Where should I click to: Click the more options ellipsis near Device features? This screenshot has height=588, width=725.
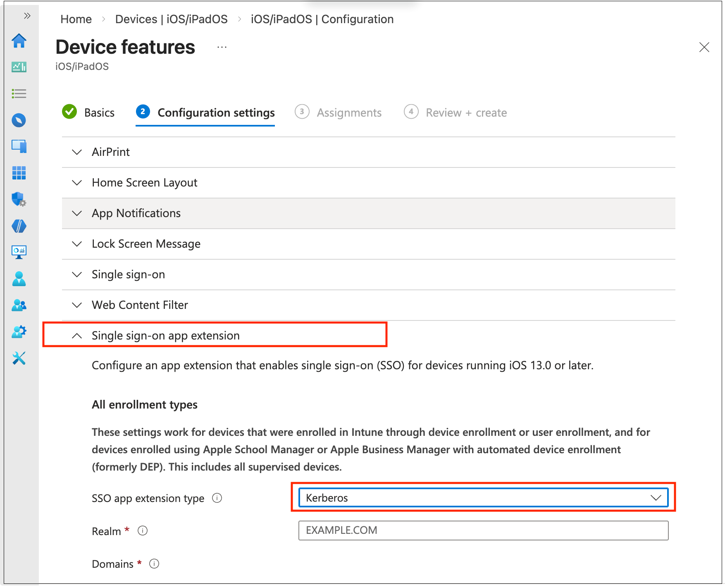tap(222, 47)
